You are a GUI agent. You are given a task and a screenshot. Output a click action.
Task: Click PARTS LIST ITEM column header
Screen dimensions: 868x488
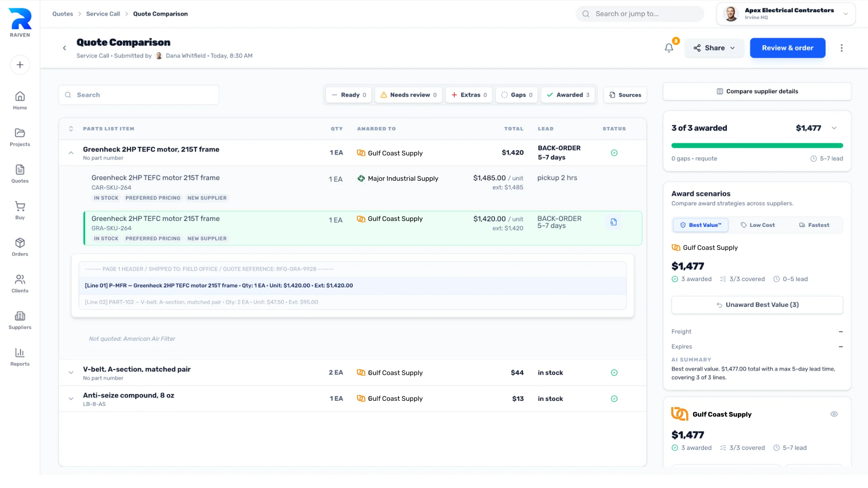108,129
